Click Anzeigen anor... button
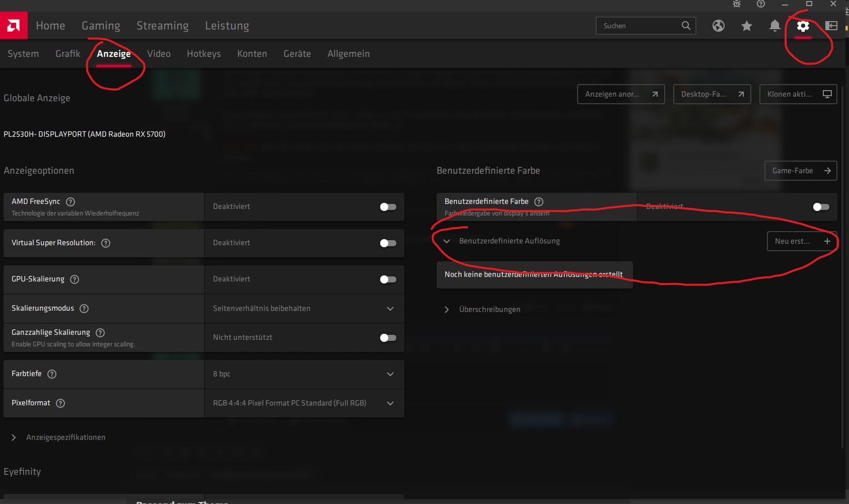Image resolution: width=849 pixels, height=504 pixels. tap(621, 94)
